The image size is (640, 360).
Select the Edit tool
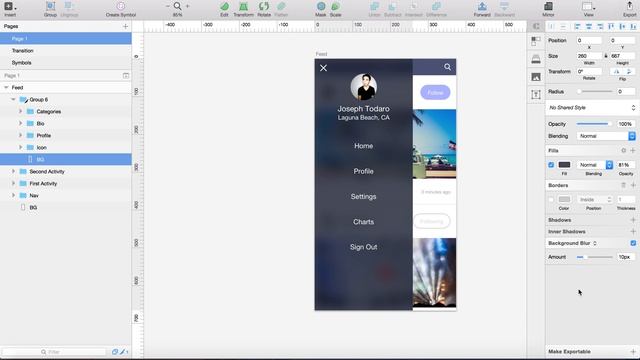224,7
